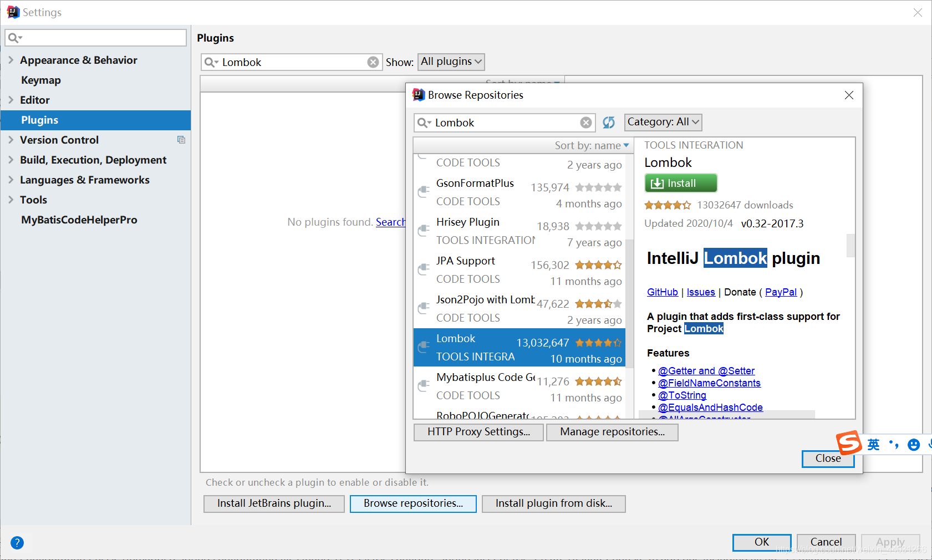Open the @EqualsAndHashCode link
Screen dimensions: 932x560
(x=710, y=408)
